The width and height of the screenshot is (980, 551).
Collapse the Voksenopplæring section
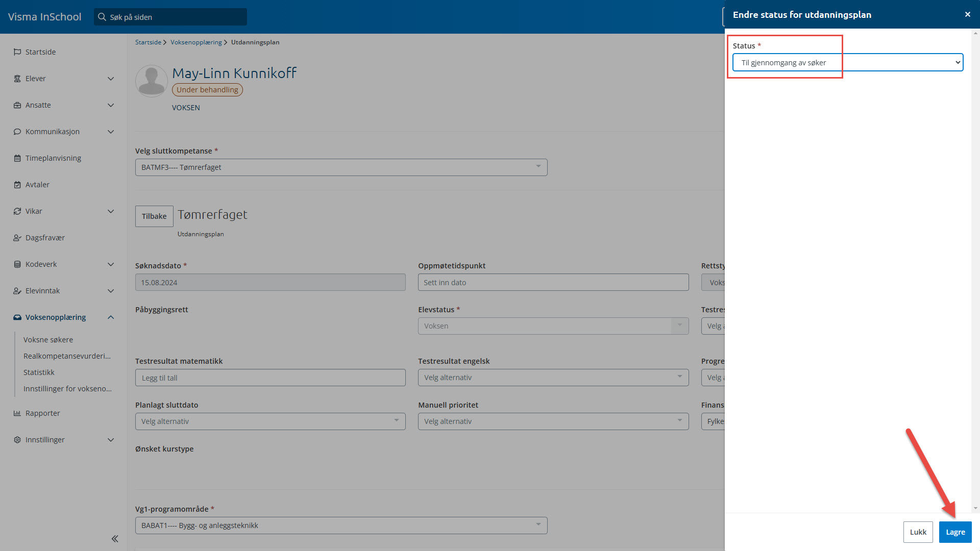point(111,317)
